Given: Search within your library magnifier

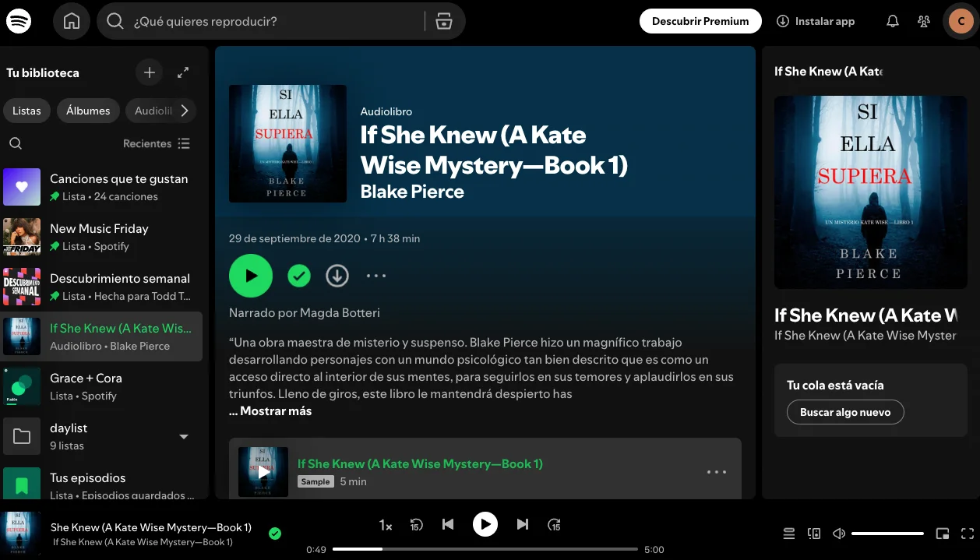Looking at the screenshot, I should coord(16,143).
